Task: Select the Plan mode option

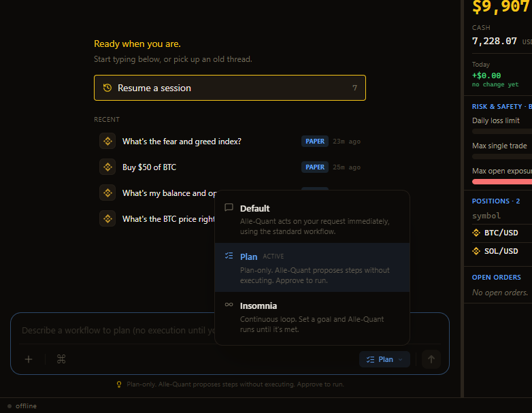Action: pos(312,267)
